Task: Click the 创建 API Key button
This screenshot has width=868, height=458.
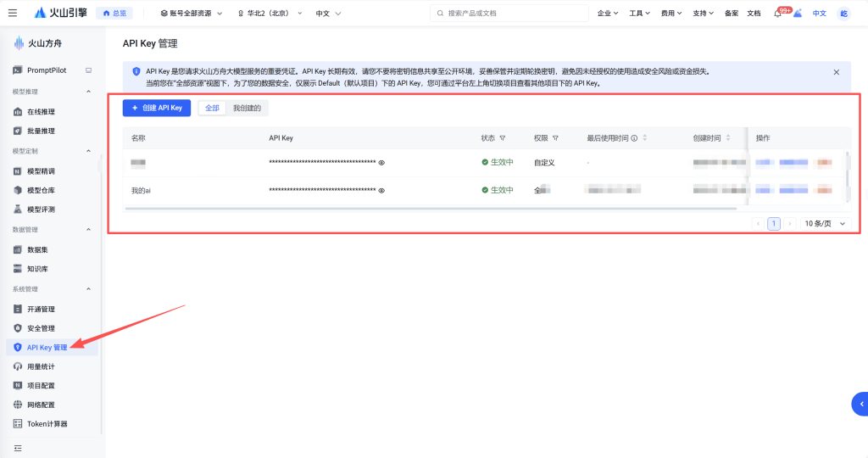Action: 156,109
